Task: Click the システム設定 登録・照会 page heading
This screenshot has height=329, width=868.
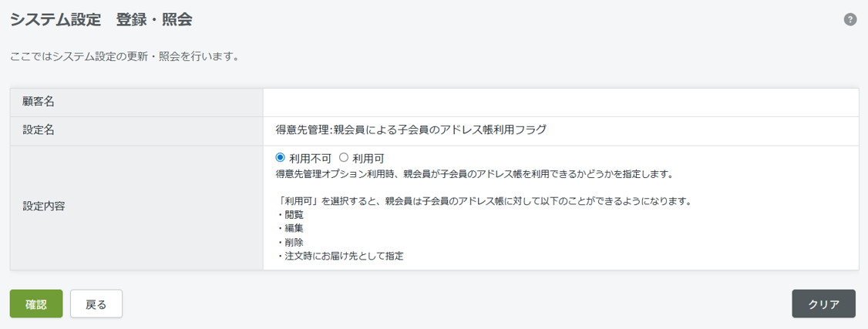Action: pyautogui.click(x=101, y=20)
